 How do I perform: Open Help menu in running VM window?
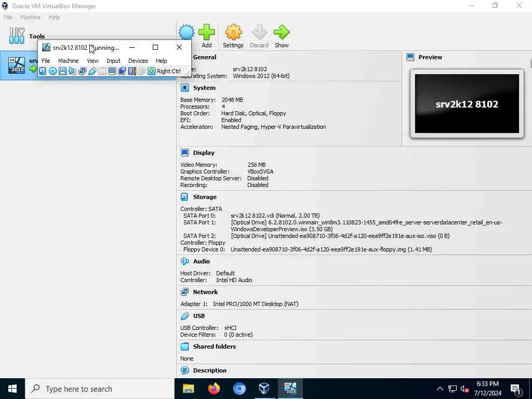(x=161, y=61)
